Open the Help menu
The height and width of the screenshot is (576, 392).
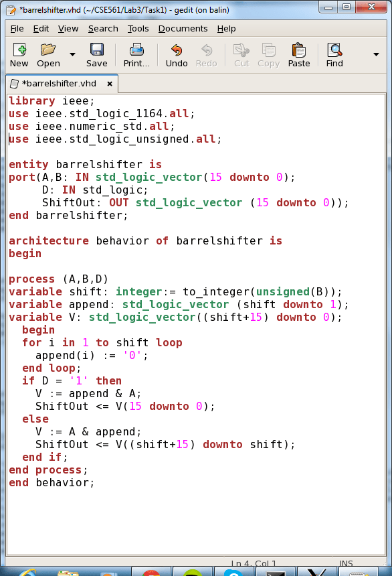tap(226, 29)
